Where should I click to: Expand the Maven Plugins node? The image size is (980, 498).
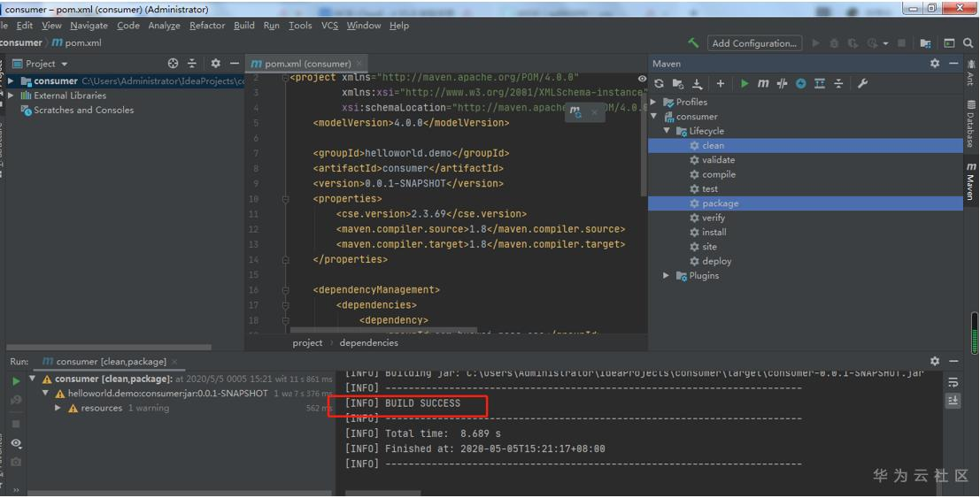667,276
